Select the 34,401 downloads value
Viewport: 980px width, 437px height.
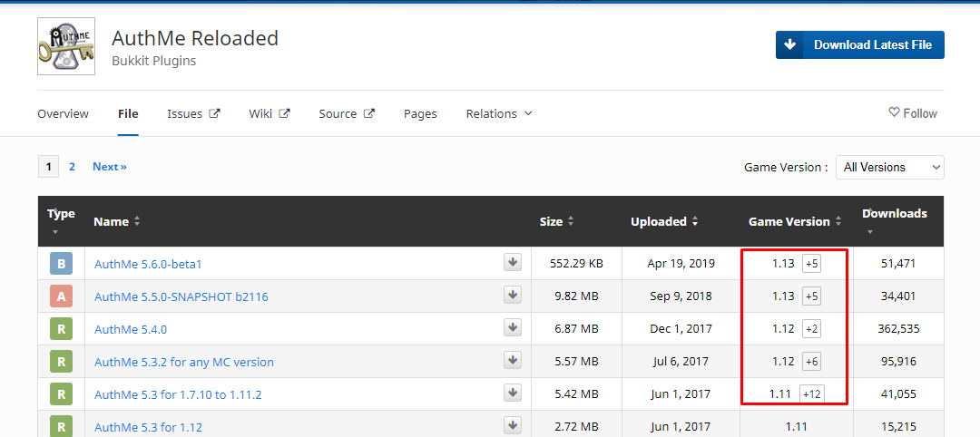[x=898, y=296]
